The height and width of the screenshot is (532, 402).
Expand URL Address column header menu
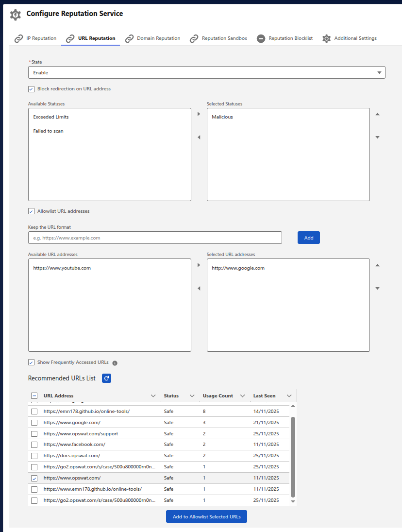(x=153, y=396)
